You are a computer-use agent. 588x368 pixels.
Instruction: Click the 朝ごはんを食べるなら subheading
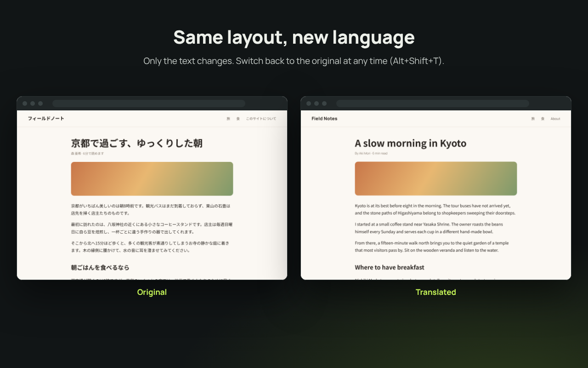100,267
